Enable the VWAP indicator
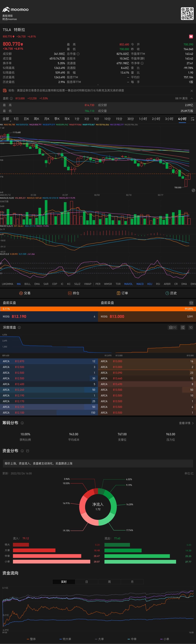Screen dimensions: 196x644 88,284
